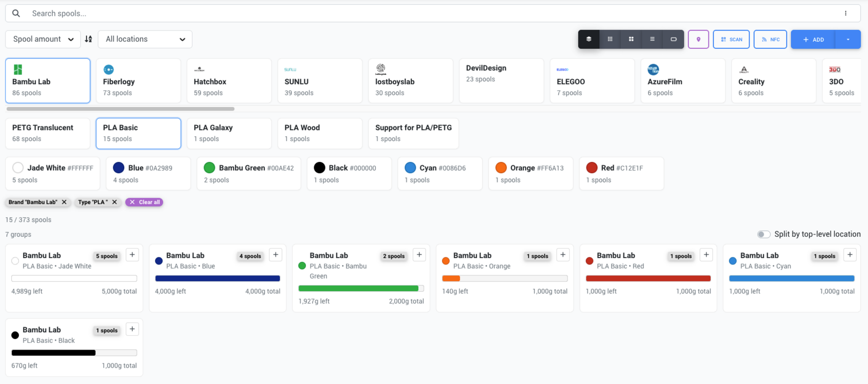
Task: Click the 3DO brand logo
Action: pyautogui.click(x=835, y=70)
